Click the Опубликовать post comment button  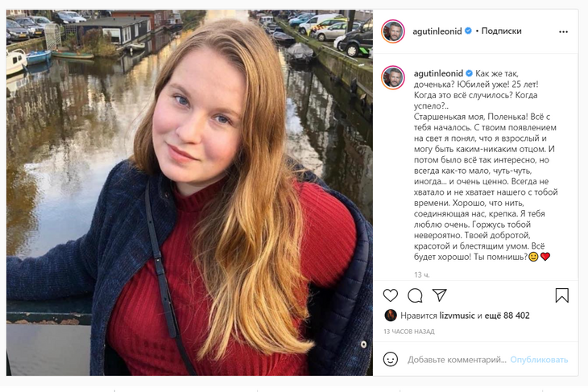[539, 359]
